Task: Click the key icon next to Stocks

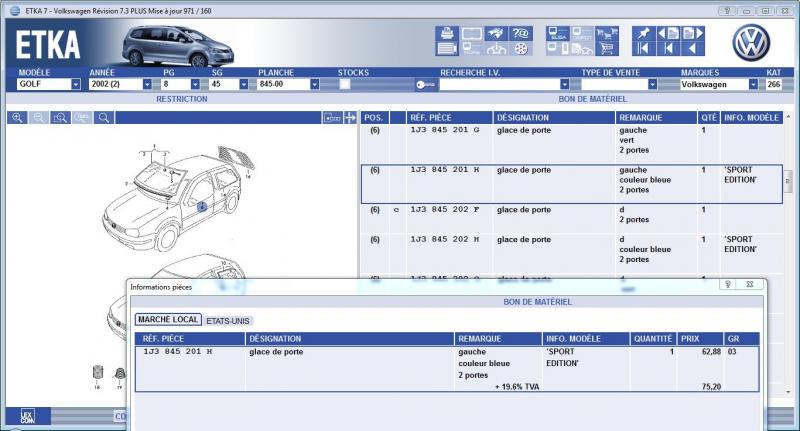Action: tap(425, 85)
